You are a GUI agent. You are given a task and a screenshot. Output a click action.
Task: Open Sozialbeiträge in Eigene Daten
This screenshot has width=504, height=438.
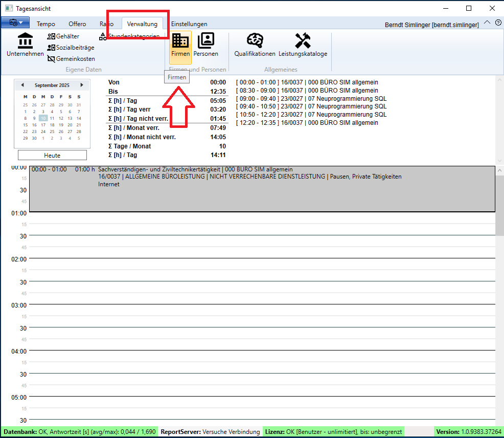tap(71, 48)
